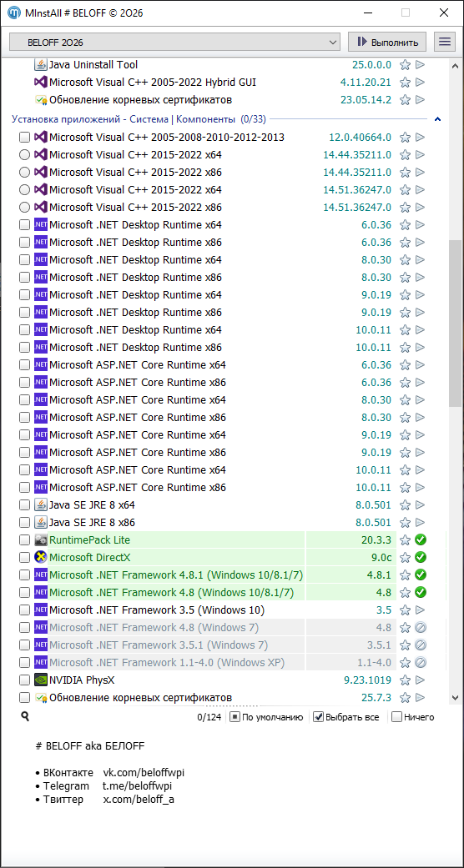Click the NVIDIA PhysX app icon
Screen dimensions: 464x868
tap(40, 680)
